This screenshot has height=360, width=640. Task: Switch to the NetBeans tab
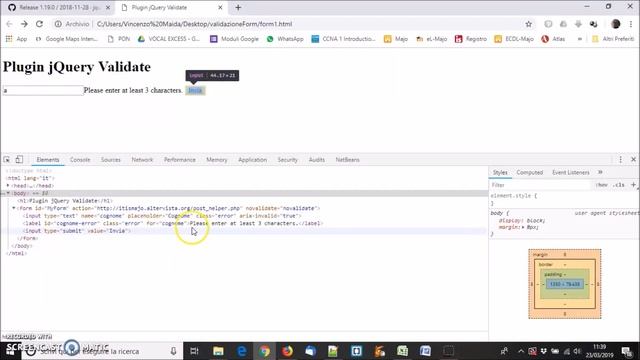pyautogui.click(x=347, y=160)
